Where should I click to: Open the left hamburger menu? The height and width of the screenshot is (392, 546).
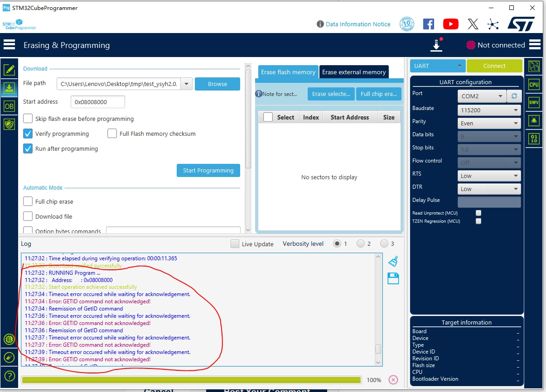coord(9,45)
